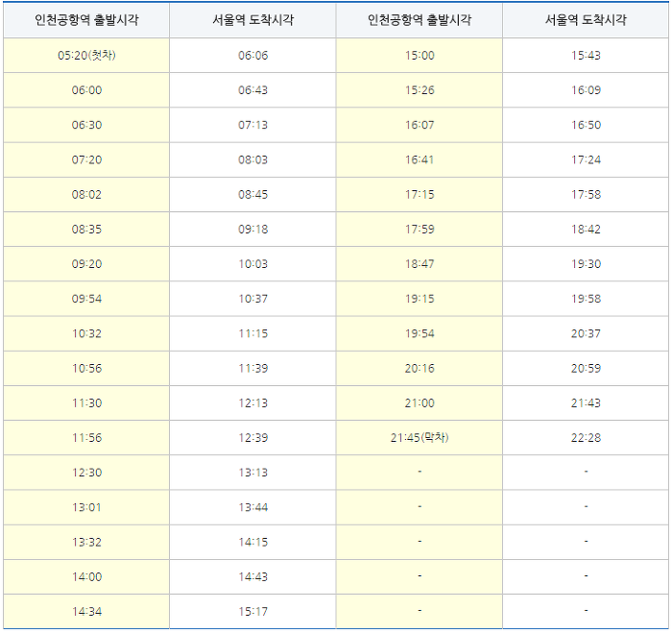Select the 19:58 arrival cell

(x=586, y=299)
